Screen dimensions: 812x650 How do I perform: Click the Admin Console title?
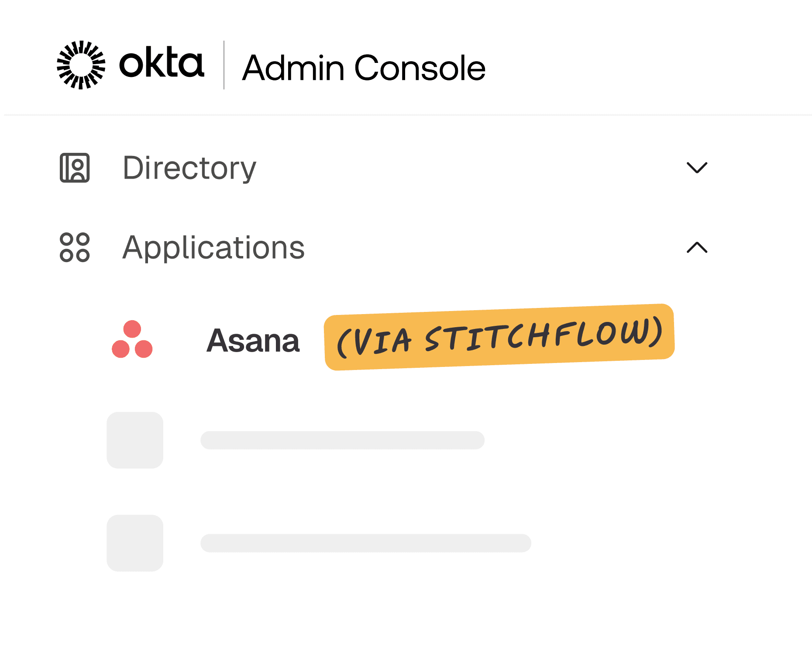[x=363, y=66]
